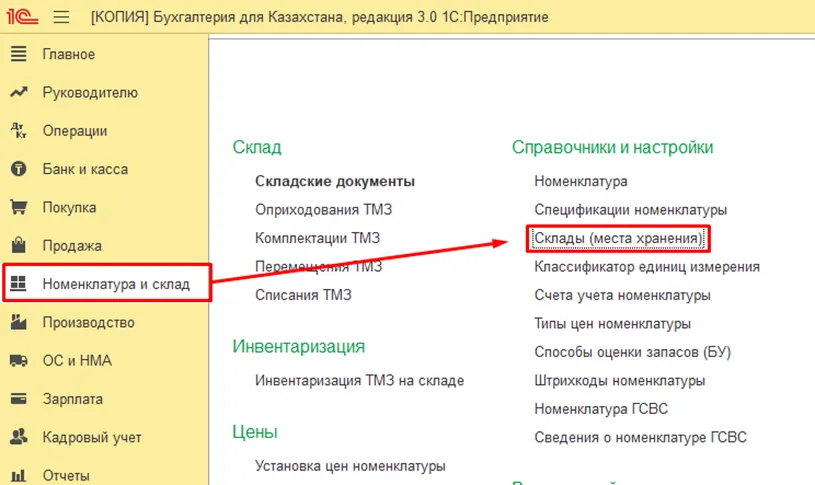Open Инвентаризация ТМЗ на складе
Screen dimensions: 815x485
pos(359,381)
